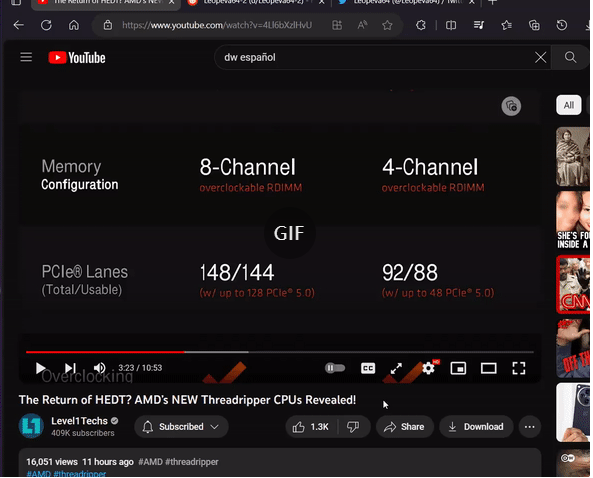Go back to previous page
Image resolution: width=593 pixels, height=478 pixels.
tap(18, 25)
